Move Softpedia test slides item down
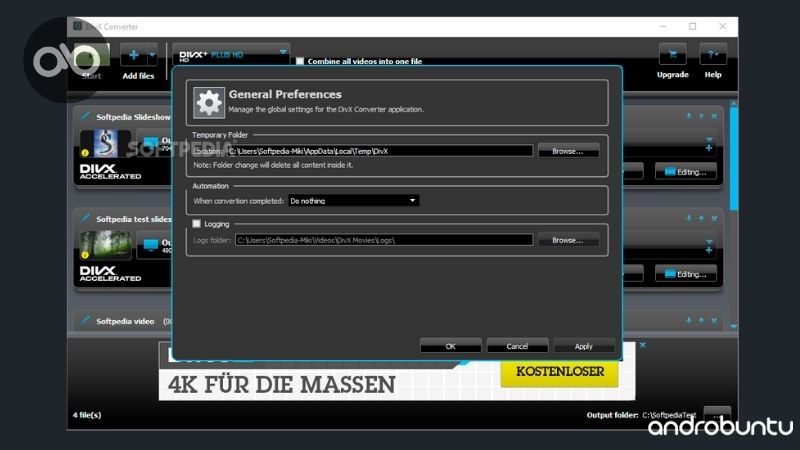Screen dimensions: 800x450 (689, 218)
